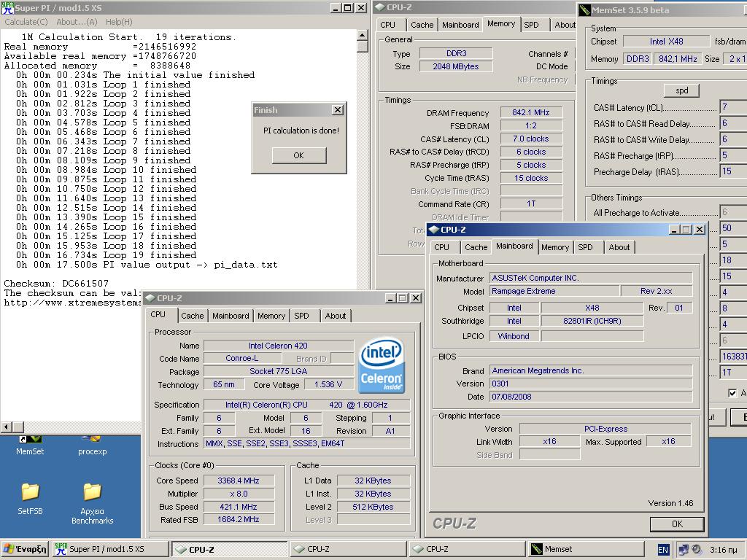Click Intel Celeron 420 name field
This screenshot has width=747, height=560.
(278, 346)
